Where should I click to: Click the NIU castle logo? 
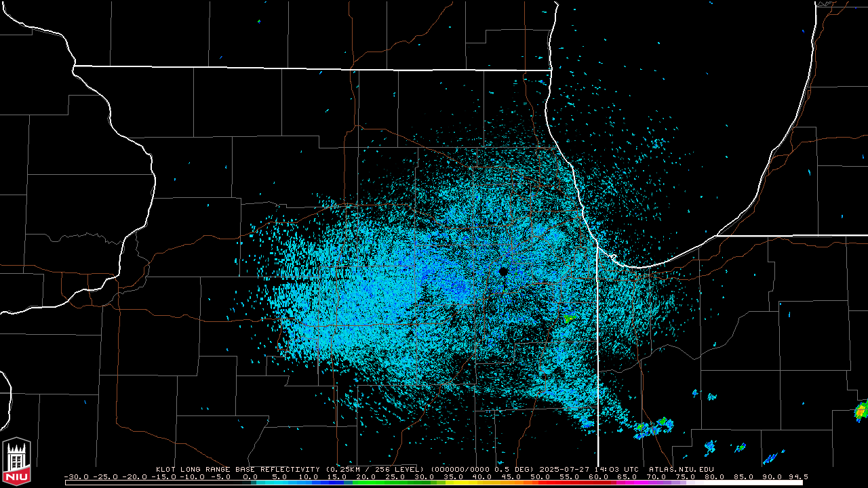16,462
